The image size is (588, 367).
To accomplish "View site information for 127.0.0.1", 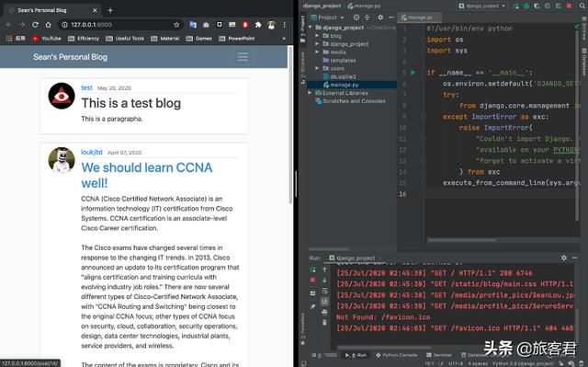I will [64, 25].
